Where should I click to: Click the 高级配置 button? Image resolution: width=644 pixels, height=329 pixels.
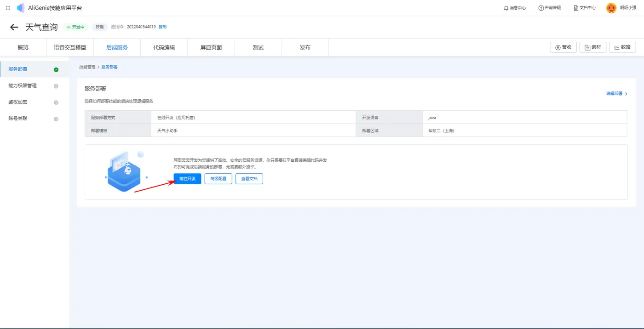coord(218,179)
